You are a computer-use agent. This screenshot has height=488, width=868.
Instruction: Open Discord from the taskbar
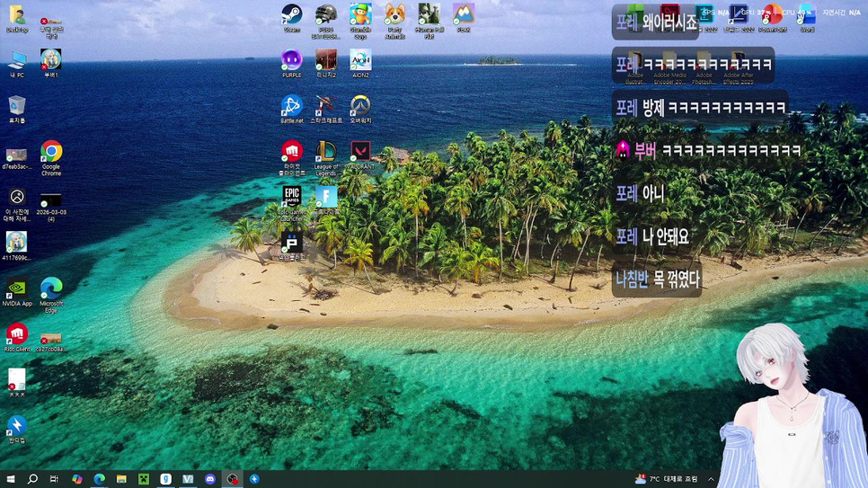click(x=210, y=479)
